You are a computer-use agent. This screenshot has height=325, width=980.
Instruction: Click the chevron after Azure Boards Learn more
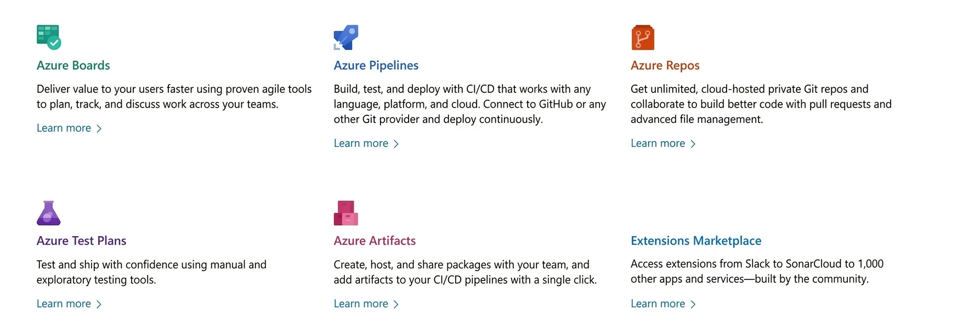tap(99, 128)
